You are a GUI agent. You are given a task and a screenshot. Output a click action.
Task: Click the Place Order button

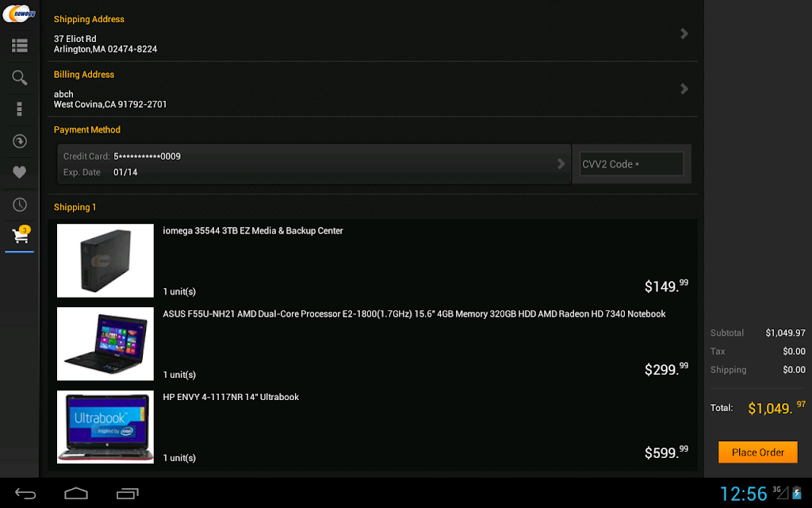click(x=757, y=452)
